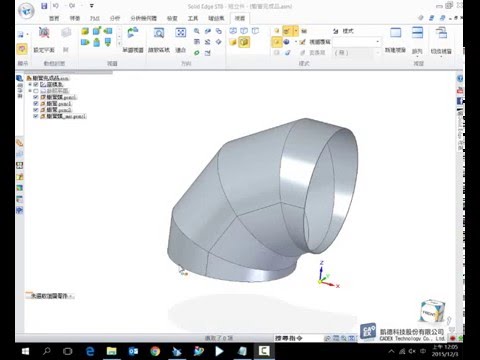Click the Fit view icon
Image resolution: width=480 pixels, height=360 pixels.
coord(180,33)
